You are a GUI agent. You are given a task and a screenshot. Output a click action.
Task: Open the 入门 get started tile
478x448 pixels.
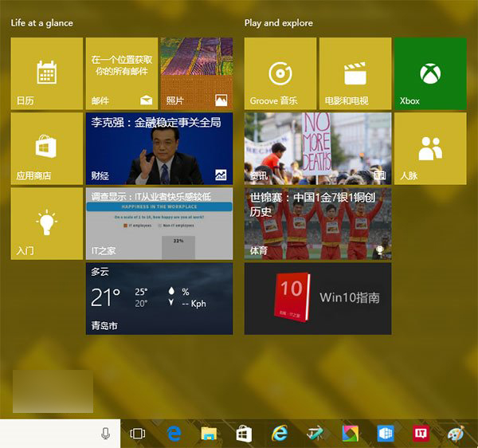click(x=47, y=223)
